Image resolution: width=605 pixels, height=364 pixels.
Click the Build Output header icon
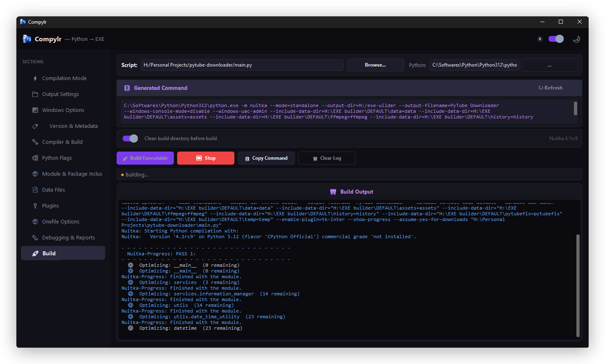[x=333, y=192]
